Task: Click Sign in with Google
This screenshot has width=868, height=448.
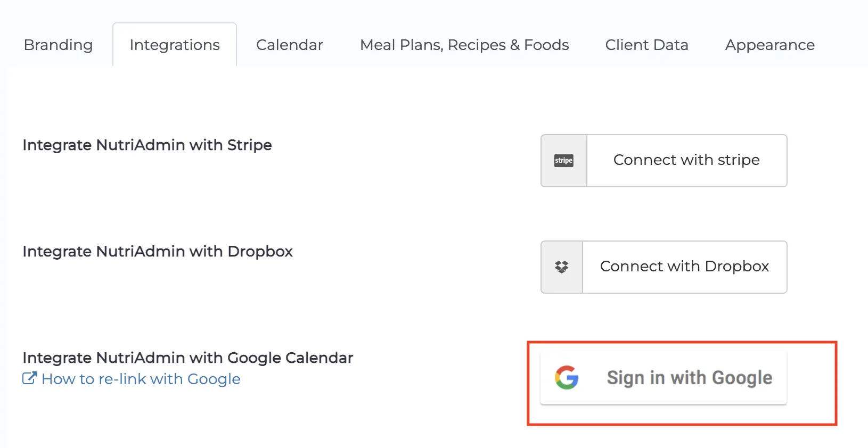Action: pos(689,378)
